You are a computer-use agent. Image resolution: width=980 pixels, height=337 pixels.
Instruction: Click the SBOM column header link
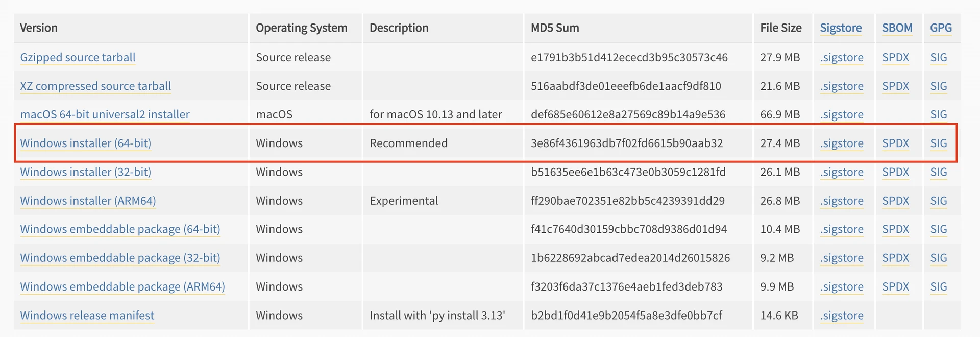point(897,28)
